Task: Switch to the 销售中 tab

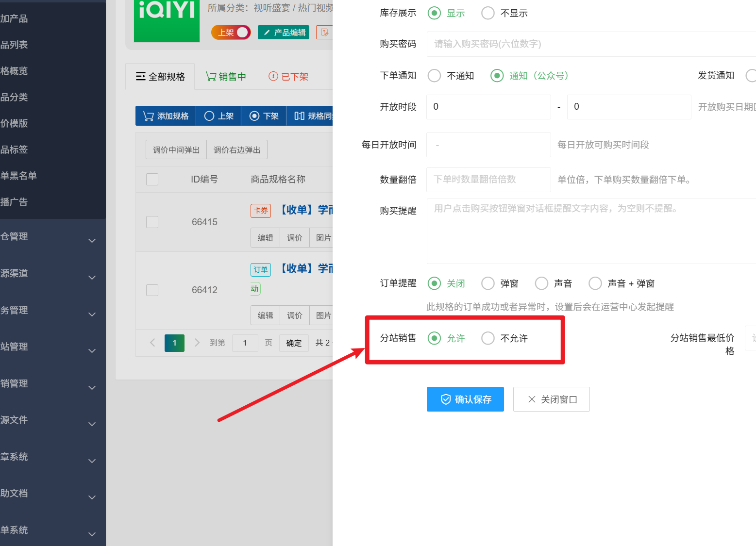Action: point(226,77)
